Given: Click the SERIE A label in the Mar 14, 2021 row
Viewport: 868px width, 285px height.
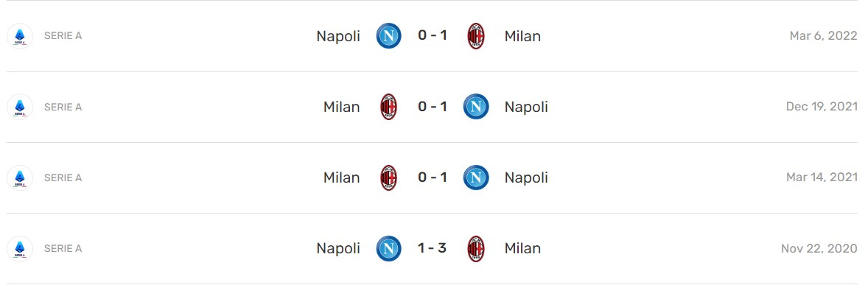Looking at the screenshot, I should coord(63,177).
